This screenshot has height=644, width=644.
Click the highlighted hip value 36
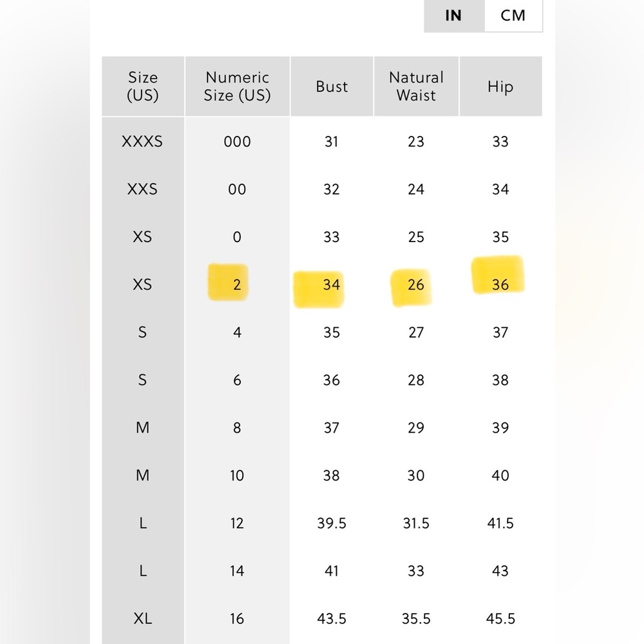(500, 284)
